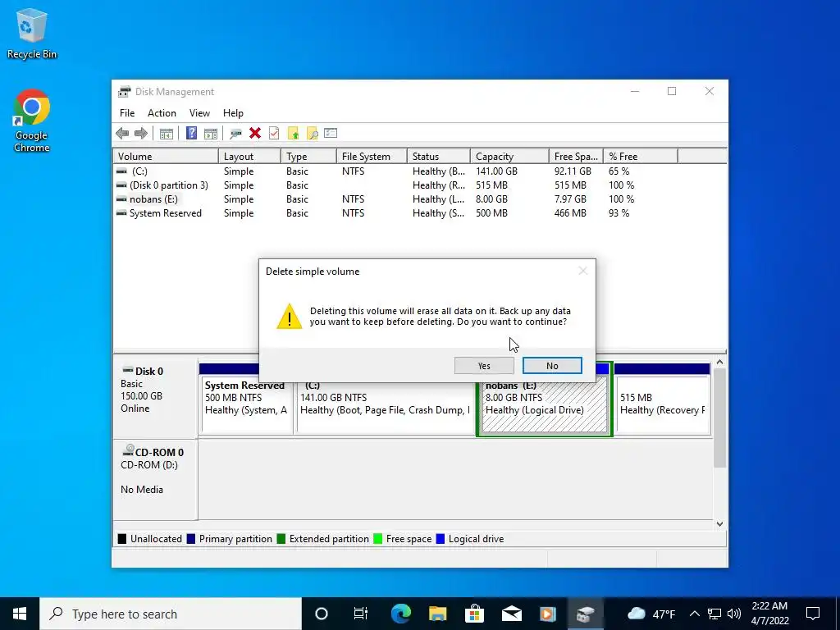
Task: Close the Delete simple volume dialog
Action: point(583,271)
